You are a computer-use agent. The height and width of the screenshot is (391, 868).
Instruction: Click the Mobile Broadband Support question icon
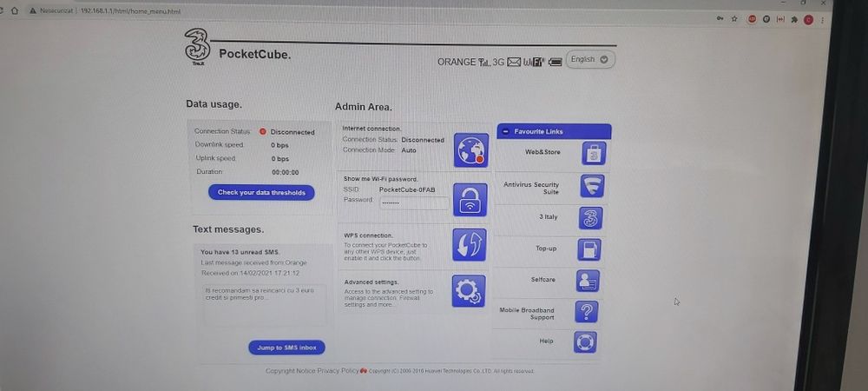tap(586, 311)
